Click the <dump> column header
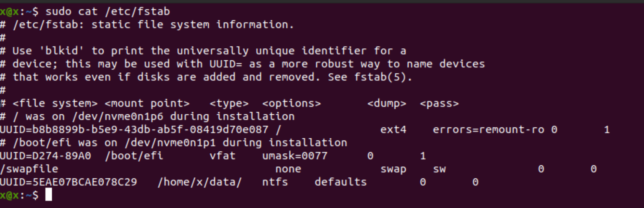Screen dimensions: 644x208 [x=387, y=103]
